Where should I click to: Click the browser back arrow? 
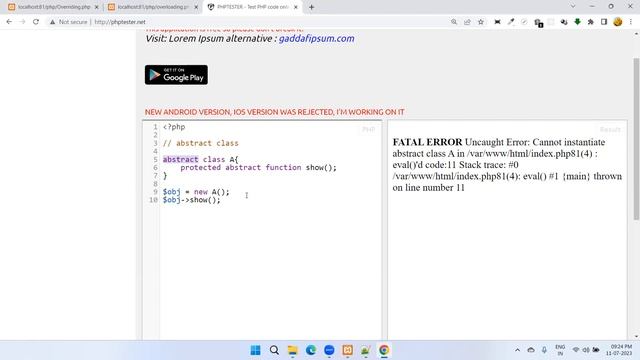click(9, 22)
